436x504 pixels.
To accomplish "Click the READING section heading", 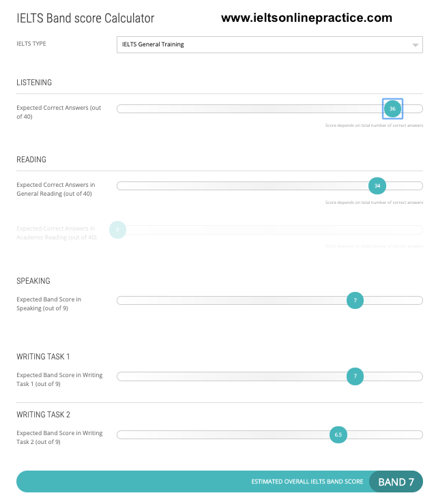I will click(x=31, y=160).
